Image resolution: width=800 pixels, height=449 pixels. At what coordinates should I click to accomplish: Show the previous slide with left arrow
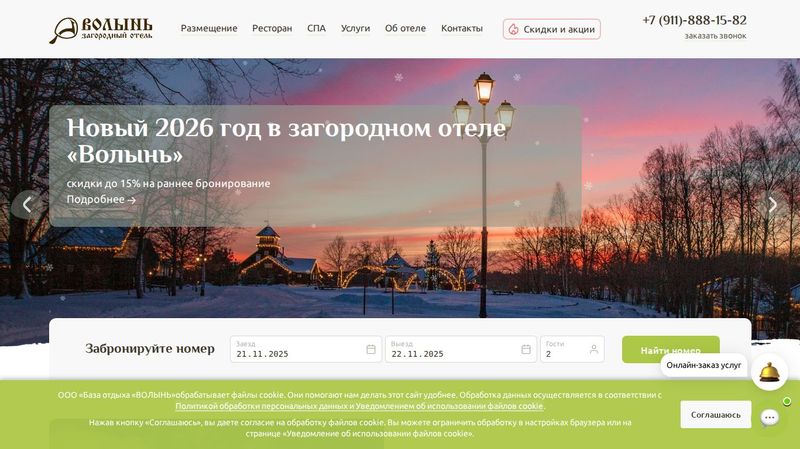[x=27, y=205]
